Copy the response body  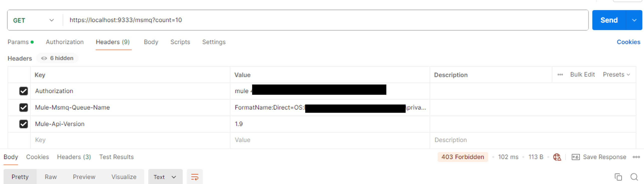[x=618, y=177]
